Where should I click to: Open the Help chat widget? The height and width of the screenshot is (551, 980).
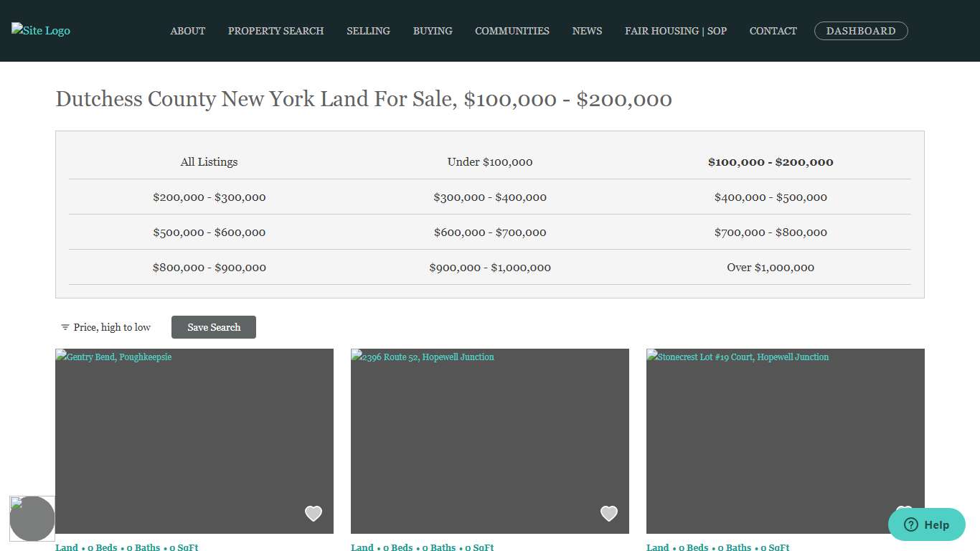(x=926, y=524)
